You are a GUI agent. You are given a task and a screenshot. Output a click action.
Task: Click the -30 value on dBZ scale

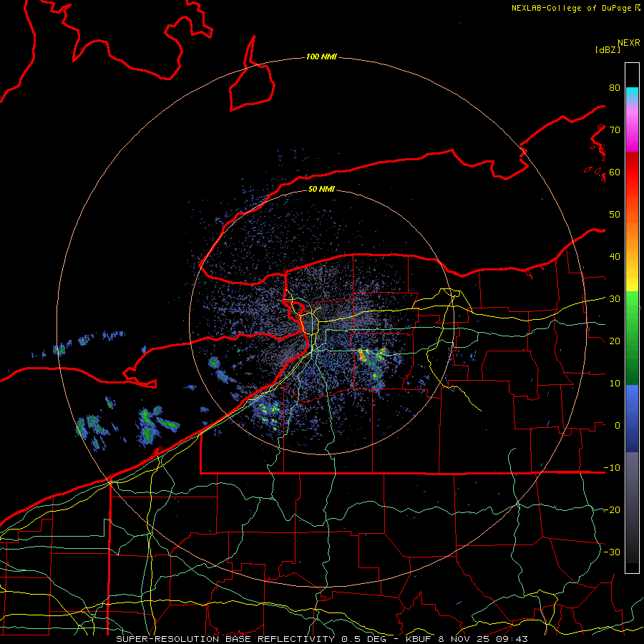pyautogui.click(x=612, y=552)
